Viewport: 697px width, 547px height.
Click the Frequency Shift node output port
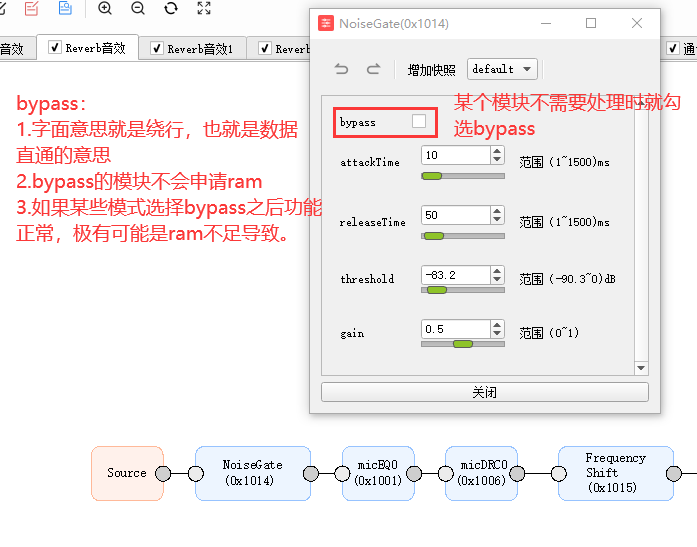[x=674, y=474]
